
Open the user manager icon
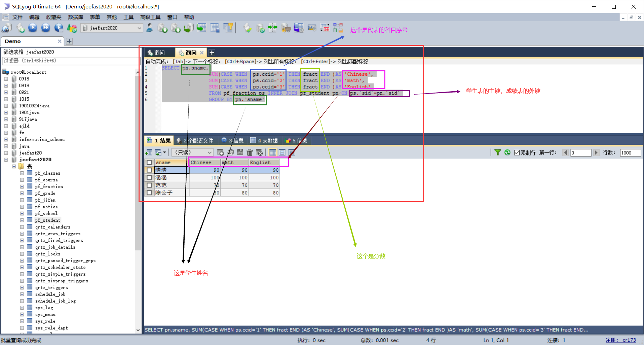pos(150,28)
